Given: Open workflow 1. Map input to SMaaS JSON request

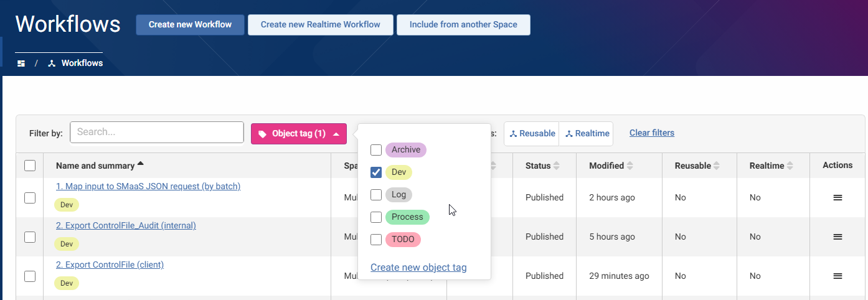Looking at the screenshot, I should [148, 186].
